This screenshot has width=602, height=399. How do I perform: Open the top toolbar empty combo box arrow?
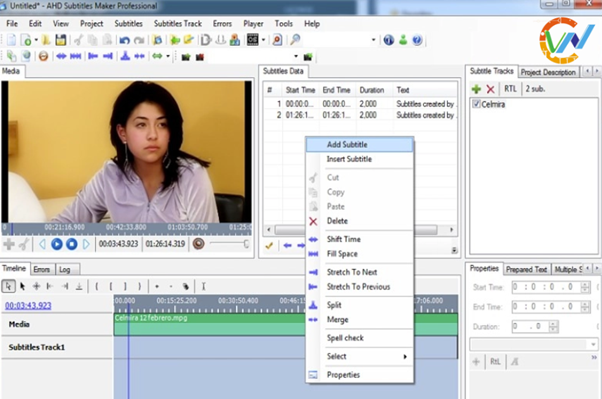click(x=374, y=40)
